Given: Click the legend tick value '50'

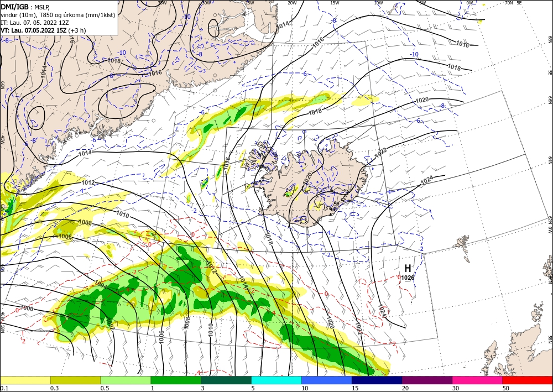Looking at the screenshot, I should 507,388.
